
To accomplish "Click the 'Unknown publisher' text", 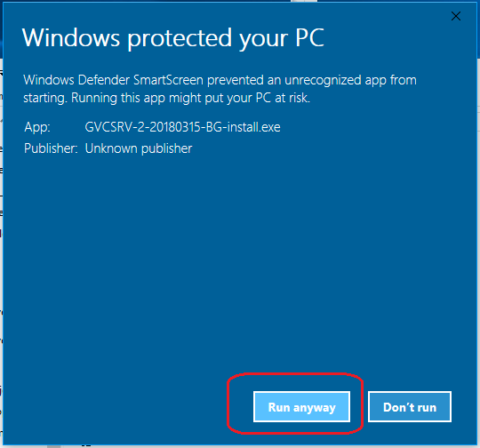I will (x=139, y=148).
